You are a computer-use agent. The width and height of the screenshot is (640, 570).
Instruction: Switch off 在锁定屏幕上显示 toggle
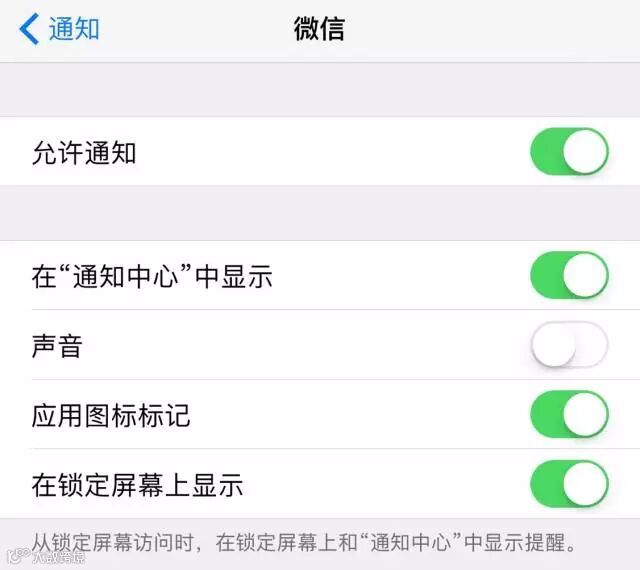tap(569, 483)
